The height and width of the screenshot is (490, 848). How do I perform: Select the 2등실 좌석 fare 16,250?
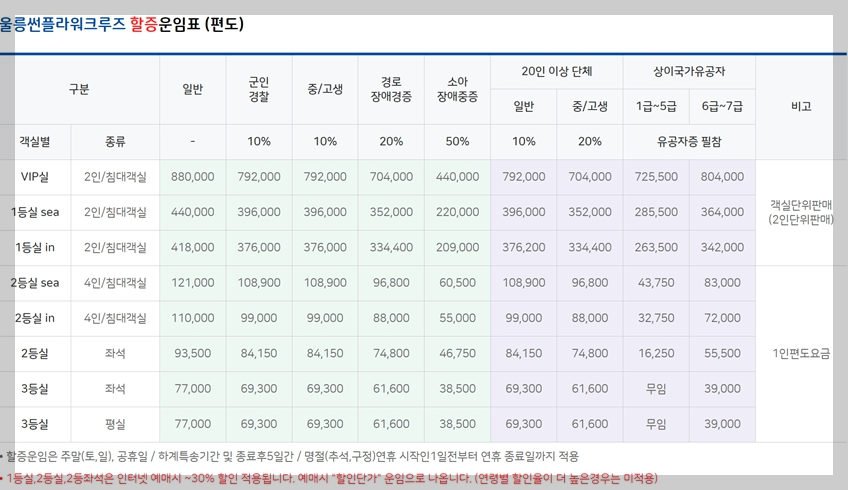(x=656, y=353)
